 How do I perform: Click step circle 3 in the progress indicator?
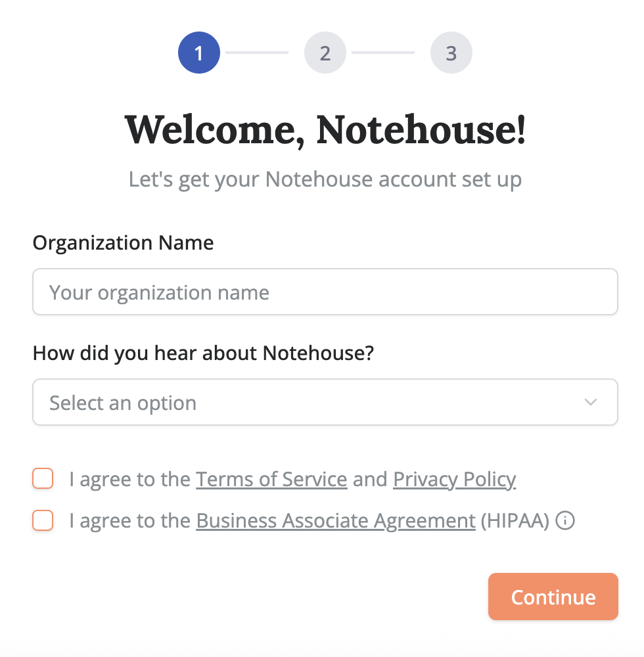point(451,53)
